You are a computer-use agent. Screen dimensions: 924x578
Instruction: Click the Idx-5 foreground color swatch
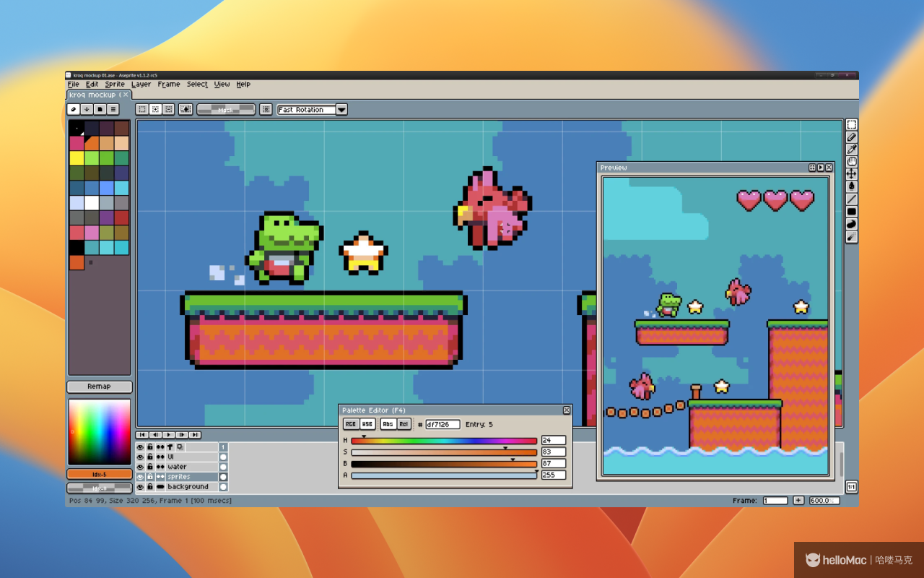(99, 474)
